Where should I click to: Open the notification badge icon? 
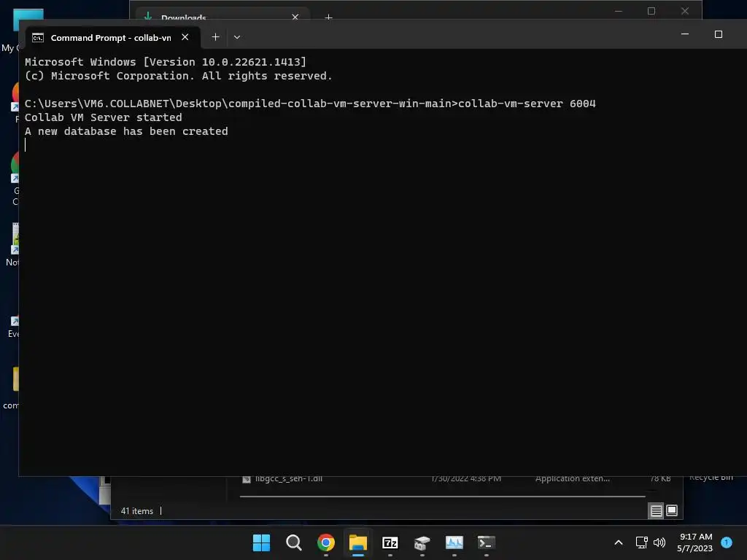tap(727, 542)
